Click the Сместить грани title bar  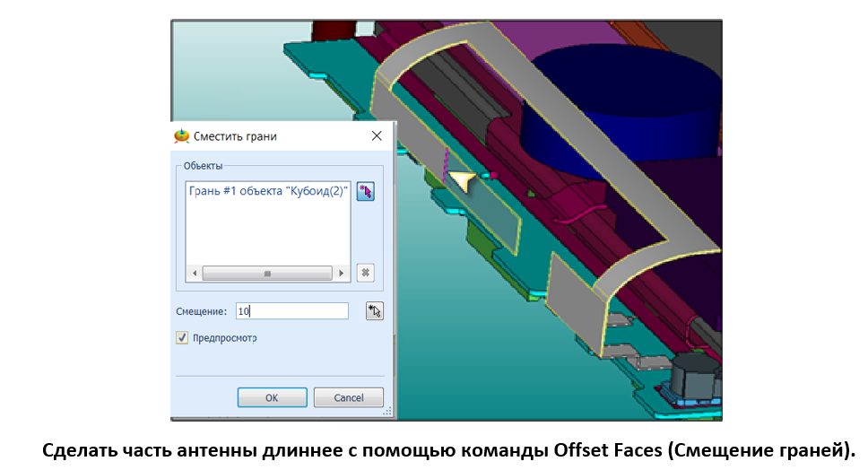(269, 136)
